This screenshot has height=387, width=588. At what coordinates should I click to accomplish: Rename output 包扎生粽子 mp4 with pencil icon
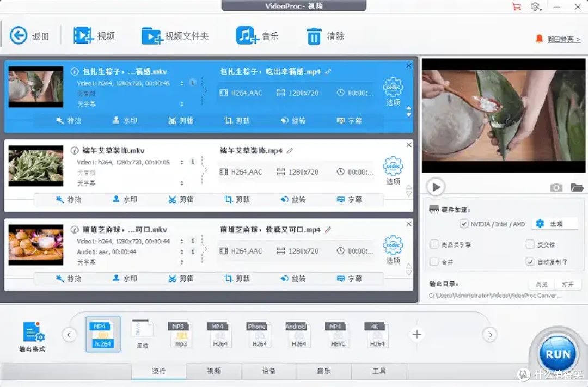pos(328,71)
